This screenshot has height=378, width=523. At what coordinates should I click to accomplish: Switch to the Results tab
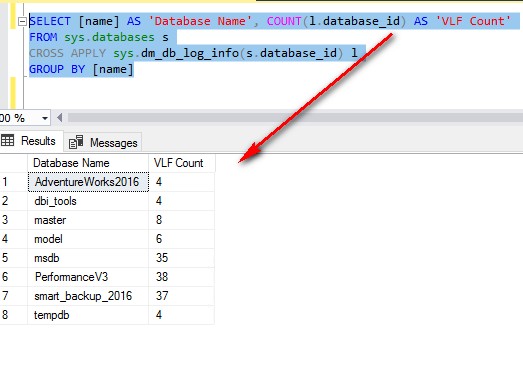tap(31, 141)
